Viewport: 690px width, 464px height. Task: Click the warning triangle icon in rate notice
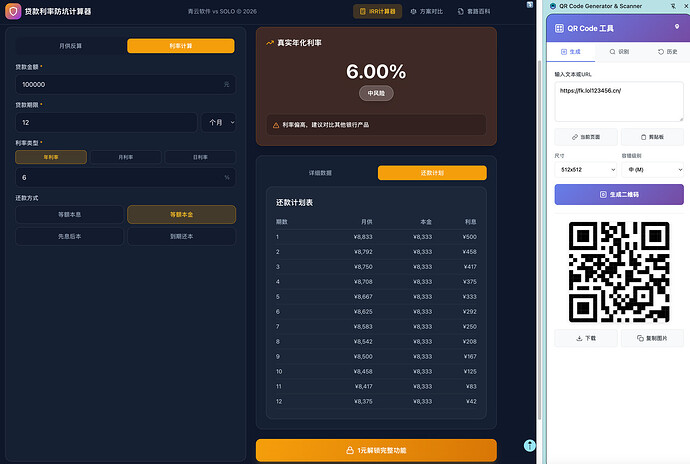click(276, 125)
